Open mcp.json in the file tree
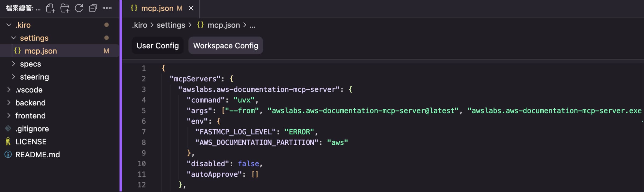The height and width of the screenshot is (192, 644). pyautogui.click(x=60, y=51)
